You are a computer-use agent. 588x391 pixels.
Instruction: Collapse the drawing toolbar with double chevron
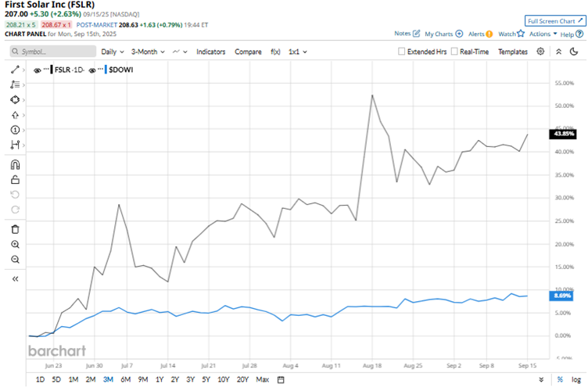[15, 279]
